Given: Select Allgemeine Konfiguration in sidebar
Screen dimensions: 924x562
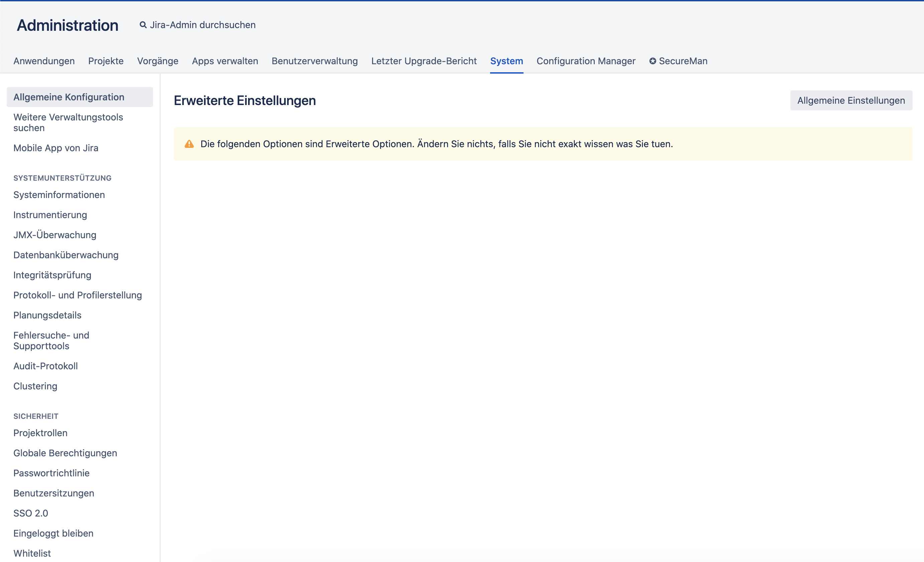Looking at the screenshot, I should [x=80, y=97].
